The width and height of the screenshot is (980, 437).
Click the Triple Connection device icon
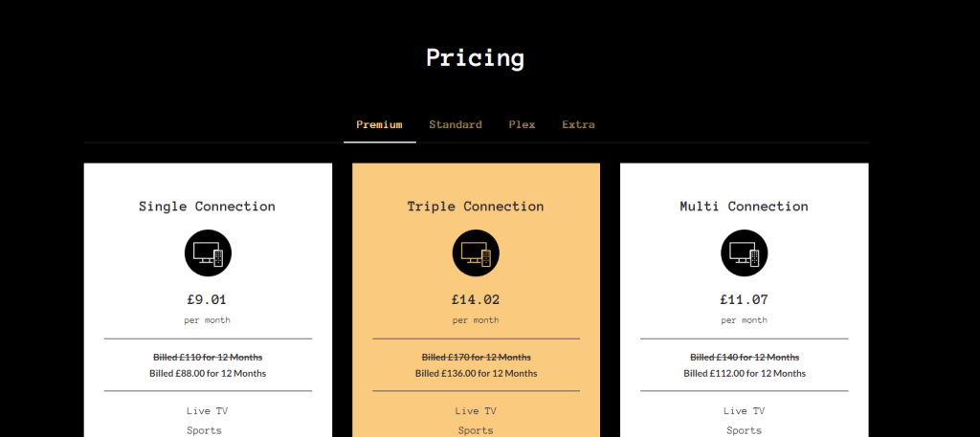click(476, 252)
